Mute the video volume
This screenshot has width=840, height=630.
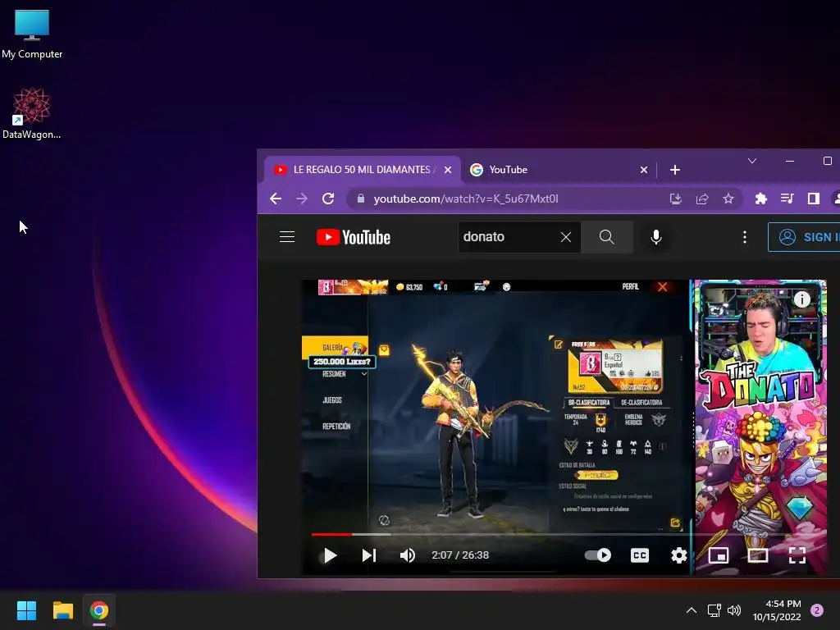407,555
